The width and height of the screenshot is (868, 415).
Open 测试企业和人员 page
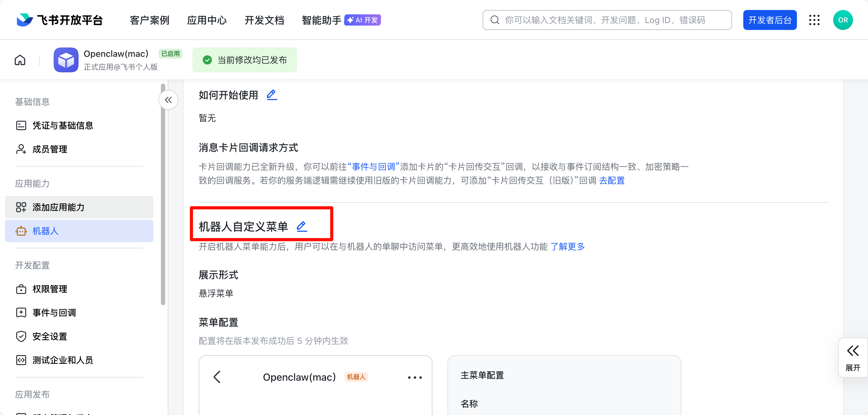(x=63, y=360)
